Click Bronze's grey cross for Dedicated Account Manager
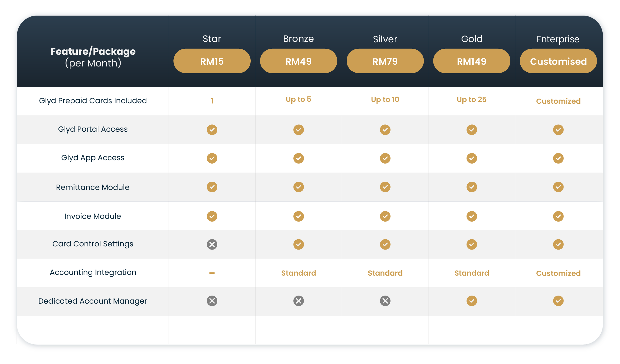Screen dimensions: 620x364 298,301
